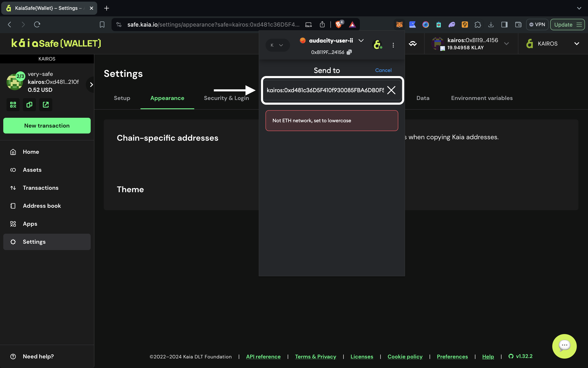Open Address book in sidebar
The height and width of the screenshot is (368, 588).
(x=42, y=206)
